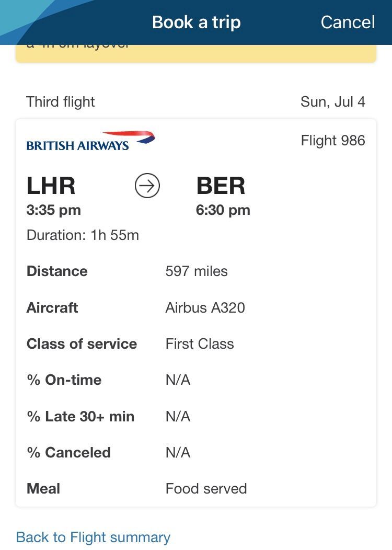
Task: Click the 6:30 pm arrival time
Action: (223, 210)
